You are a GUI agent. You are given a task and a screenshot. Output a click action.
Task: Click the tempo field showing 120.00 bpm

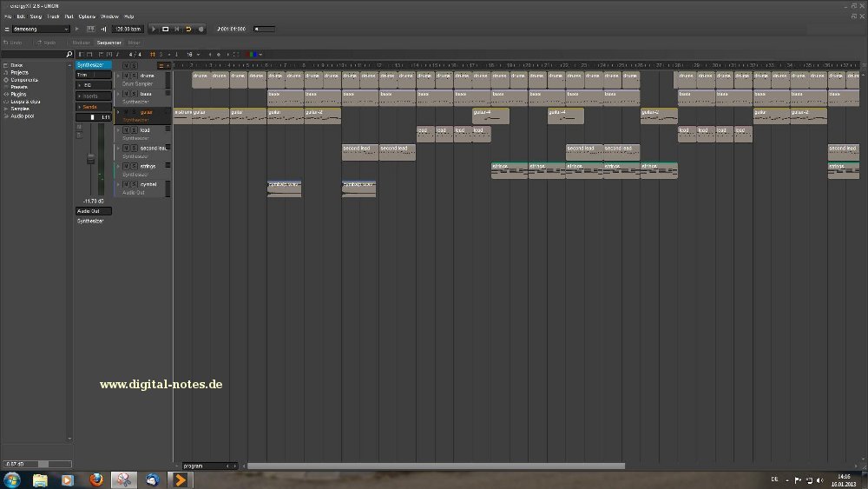128,29
